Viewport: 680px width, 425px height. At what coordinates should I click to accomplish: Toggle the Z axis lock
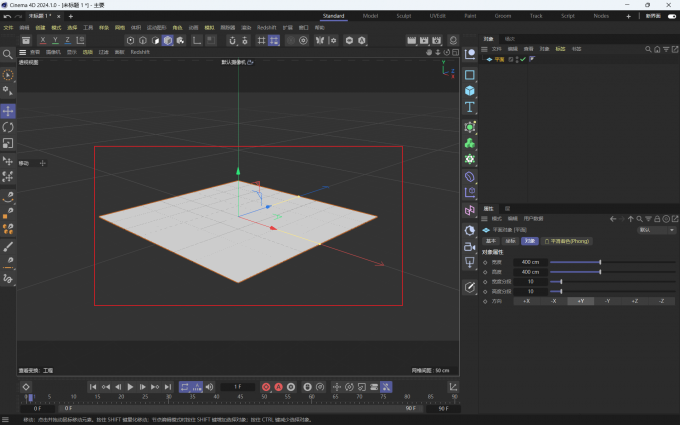click(67, 40)
